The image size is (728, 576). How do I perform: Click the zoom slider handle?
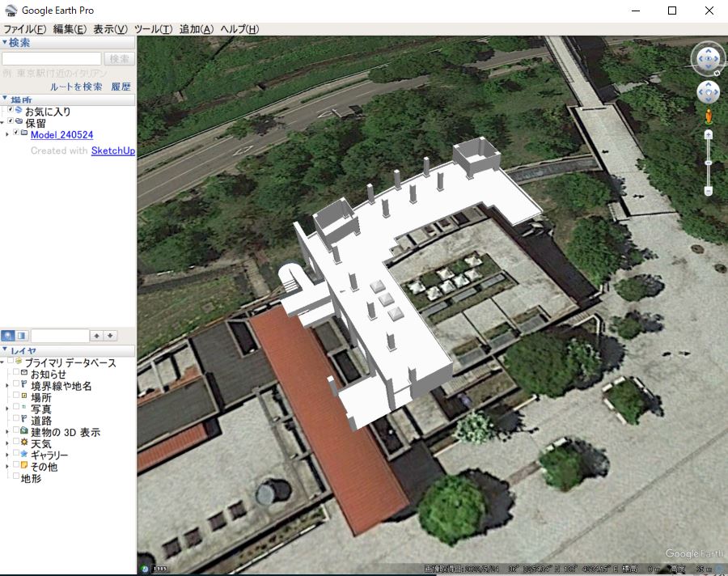708,163
